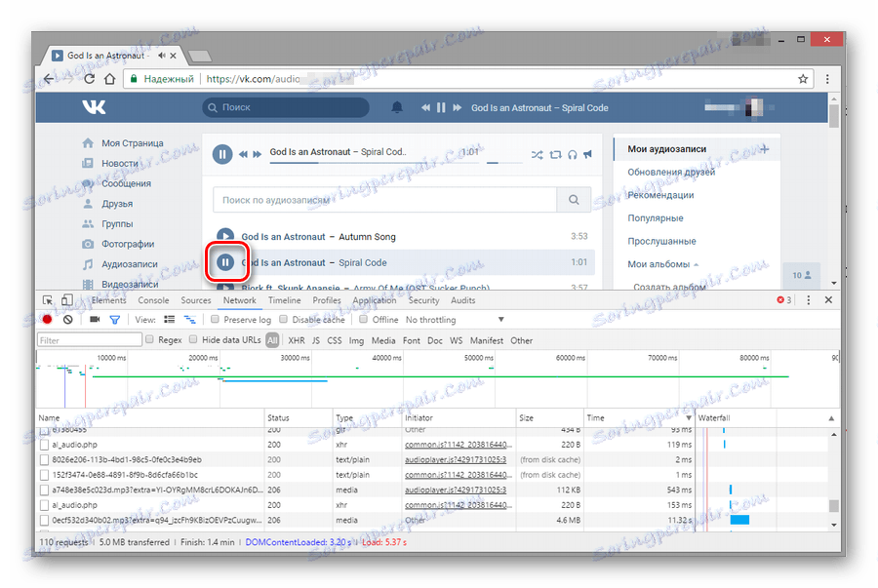Enable the Preserve log checkbox
878x588 pixels.
tap(215, 319)
